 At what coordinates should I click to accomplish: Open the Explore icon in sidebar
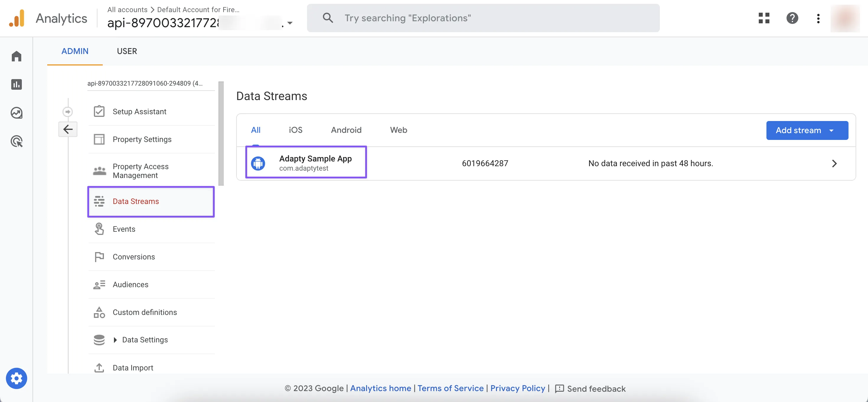coord(16,113)
